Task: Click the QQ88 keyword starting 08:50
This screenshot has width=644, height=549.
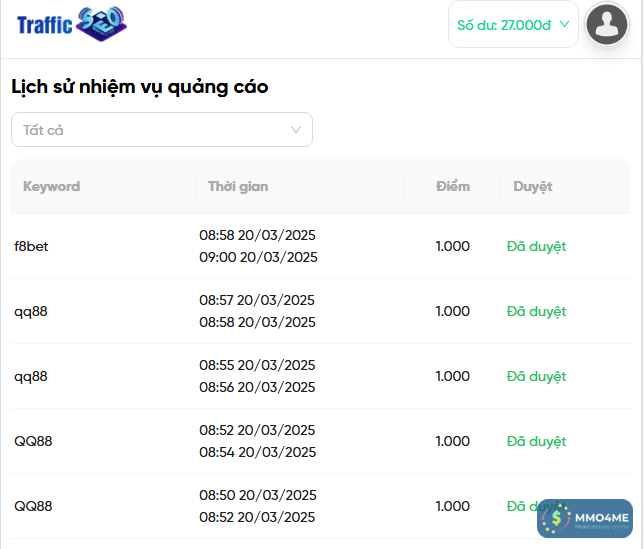Action: [x=33, y=506]
